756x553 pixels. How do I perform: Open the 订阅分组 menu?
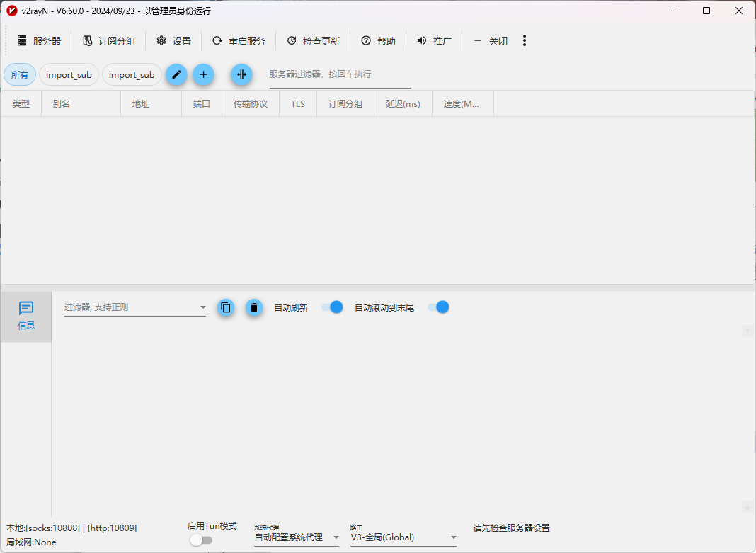click(109, 41)
